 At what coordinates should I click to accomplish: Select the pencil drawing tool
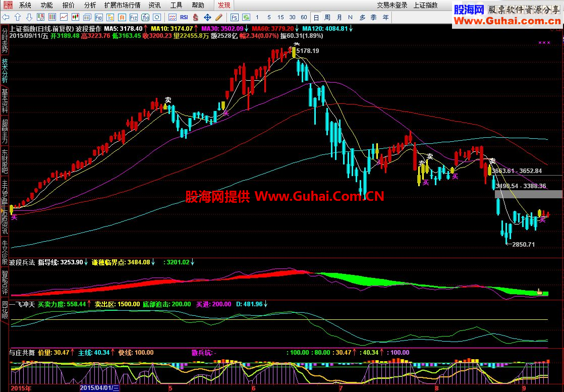[x=219, y=17]
